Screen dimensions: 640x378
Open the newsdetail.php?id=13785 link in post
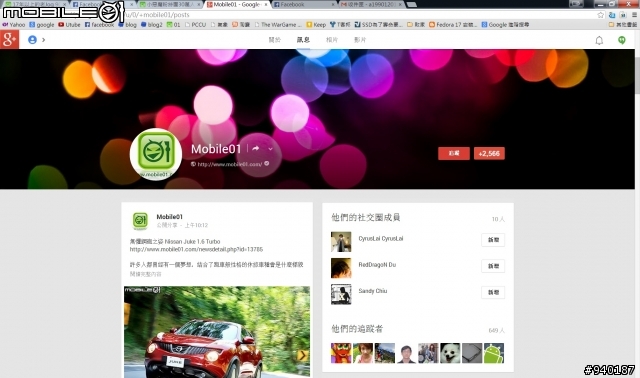click(196, 249)
